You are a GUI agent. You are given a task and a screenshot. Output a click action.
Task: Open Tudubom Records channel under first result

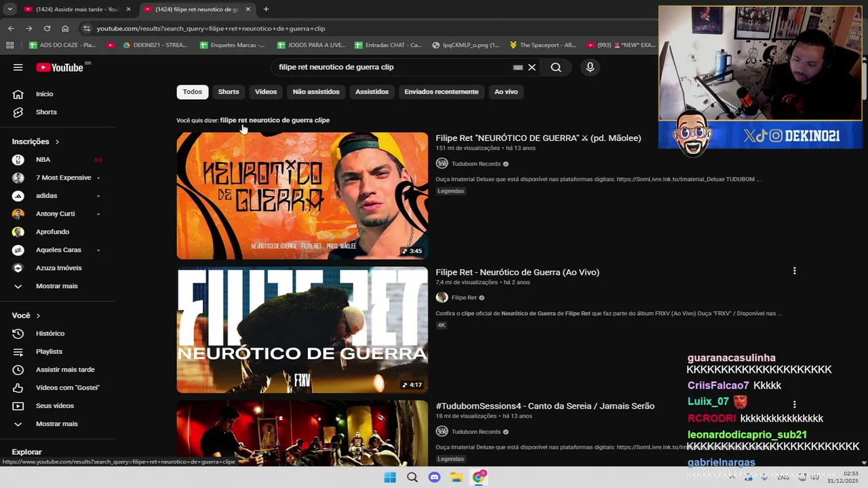[476, 163]
